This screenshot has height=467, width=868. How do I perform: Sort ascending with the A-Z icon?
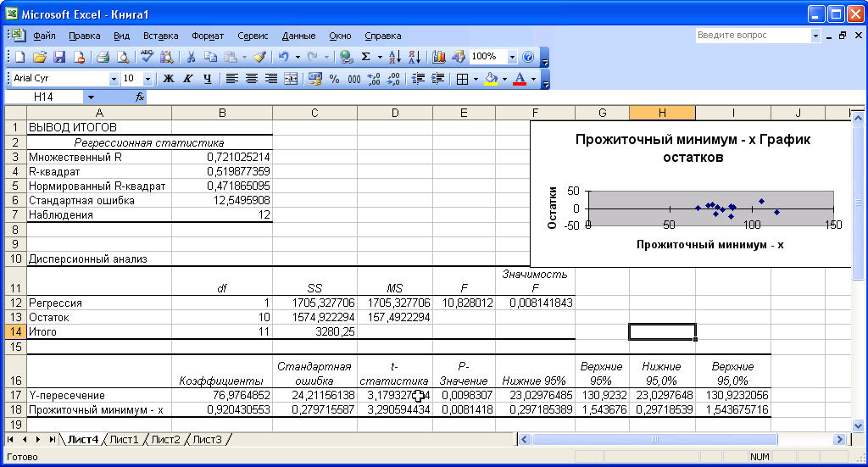[x=395, y=57]
